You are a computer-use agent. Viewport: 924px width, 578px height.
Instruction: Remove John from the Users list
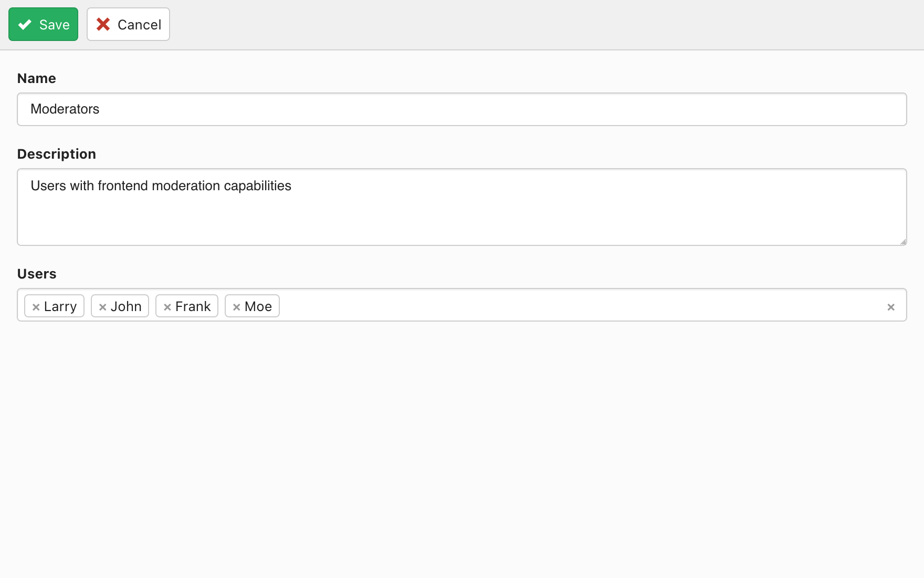pyautogui.click(x=102, y=307)
